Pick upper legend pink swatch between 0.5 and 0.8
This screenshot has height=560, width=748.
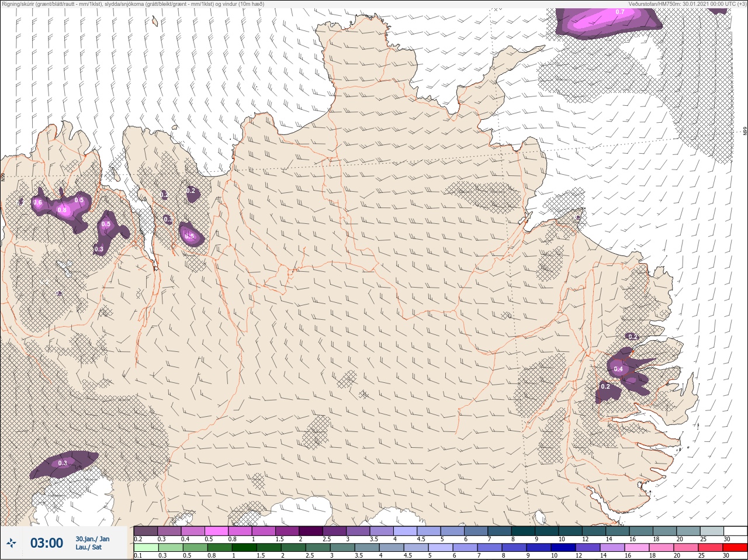point(216,531)
